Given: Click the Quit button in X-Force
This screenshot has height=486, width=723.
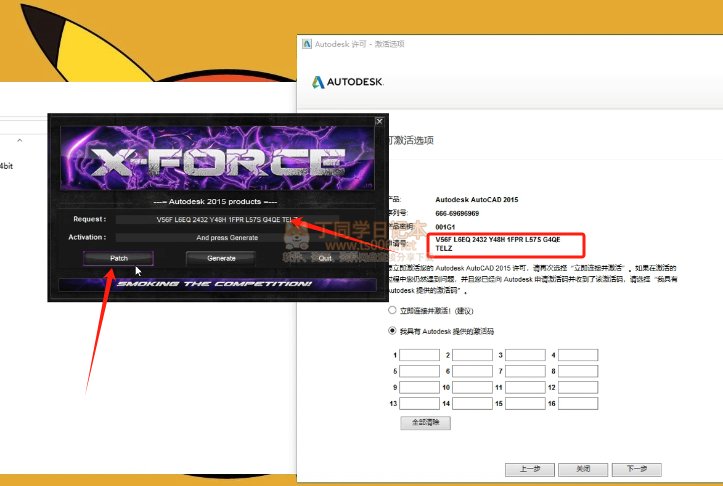Looking at the screenshot, I should click(x=325, y=258).
